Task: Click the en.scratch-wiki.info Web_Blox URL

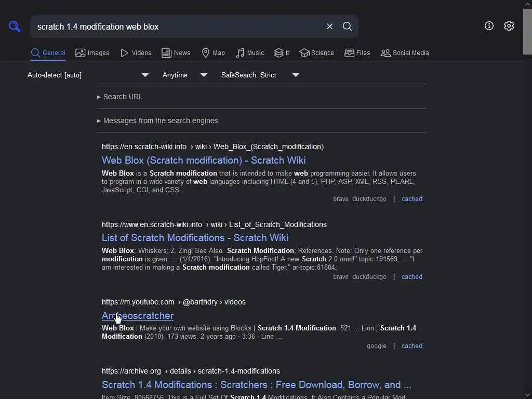Action: pos(212,147)
